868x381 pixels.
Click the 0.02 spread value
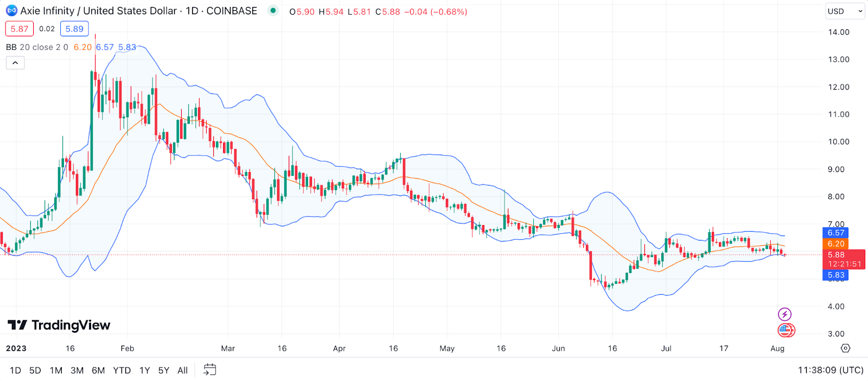coord(47,29)
